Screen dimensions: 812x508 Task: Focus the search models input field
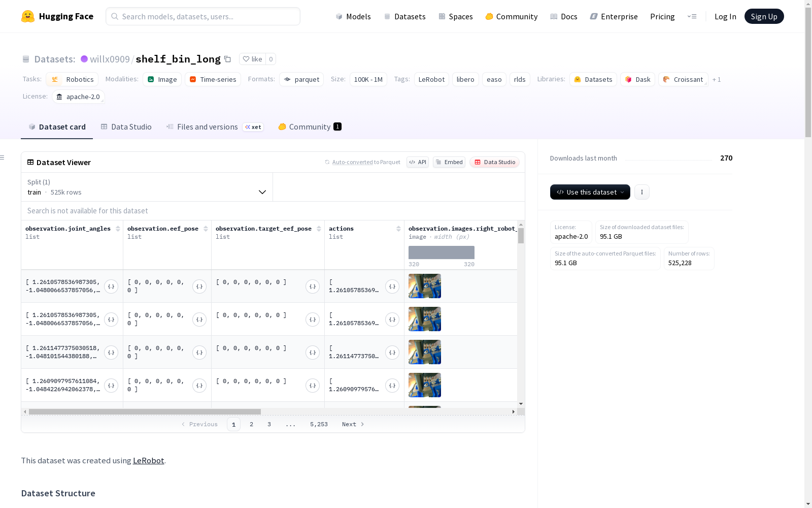coord(203,16)
